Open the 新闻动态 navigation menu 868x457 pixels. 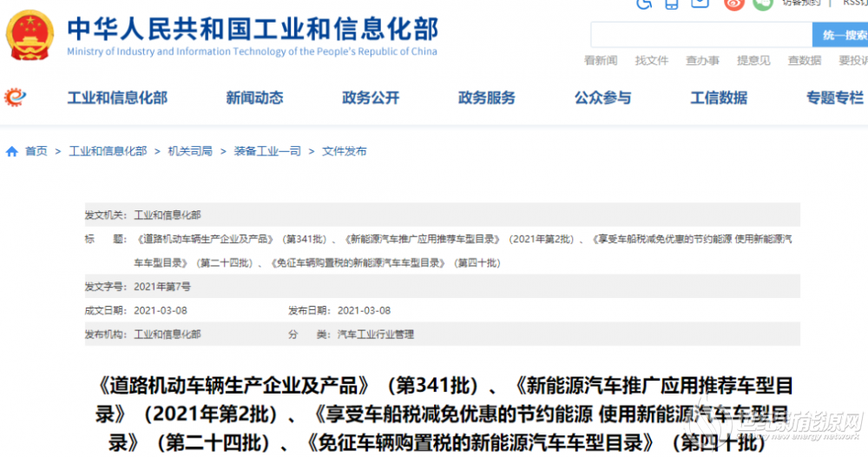pyautogui.click(x=254, y=98)
